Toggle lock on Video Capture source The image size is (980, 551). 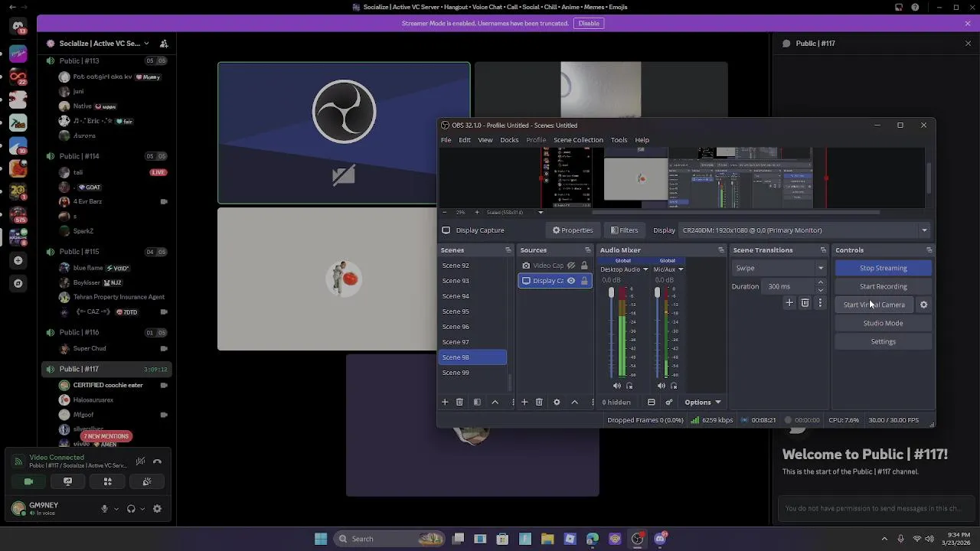click(584, 266)
